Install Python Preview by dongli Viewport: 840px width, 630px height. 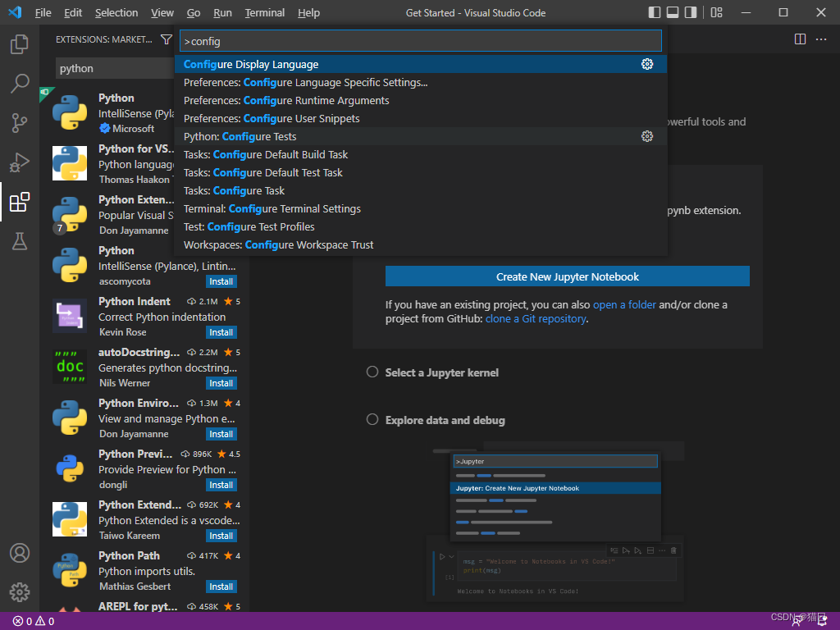221,486
